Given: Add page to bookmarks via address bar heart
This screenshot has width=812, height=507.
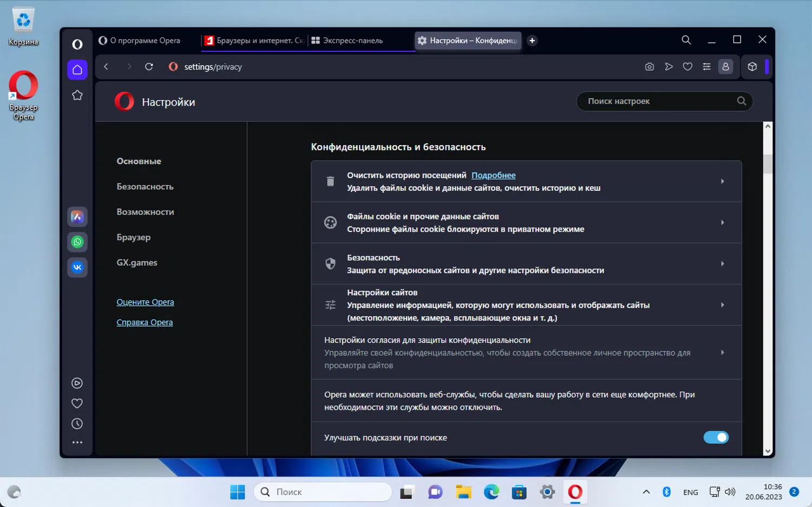Looking at the screenshot, I should click(x=687, y=67).
